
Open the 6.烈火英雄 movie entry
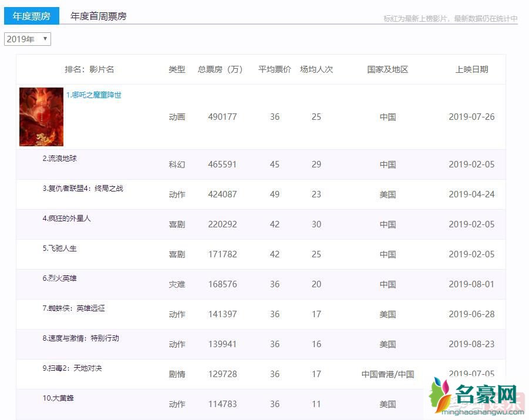[59, 278]
